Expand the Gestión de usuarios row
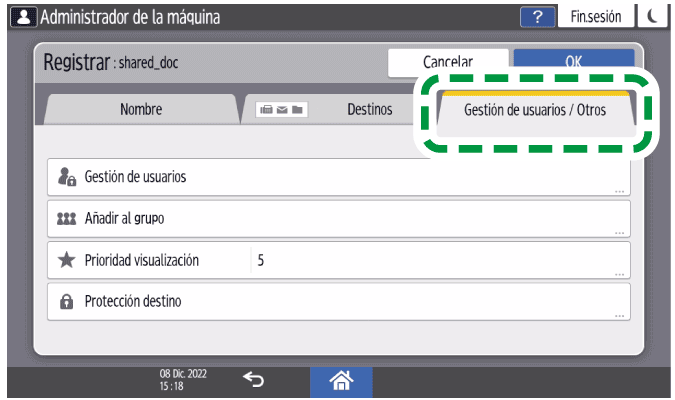Image resolution: width=675 pixels, height=400 pixels. click(x=338, y=177)
